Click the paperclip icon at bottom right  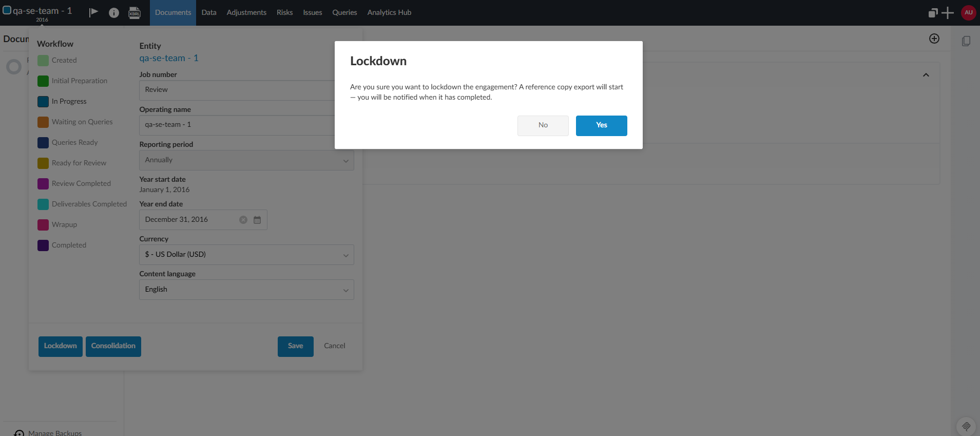966,426
